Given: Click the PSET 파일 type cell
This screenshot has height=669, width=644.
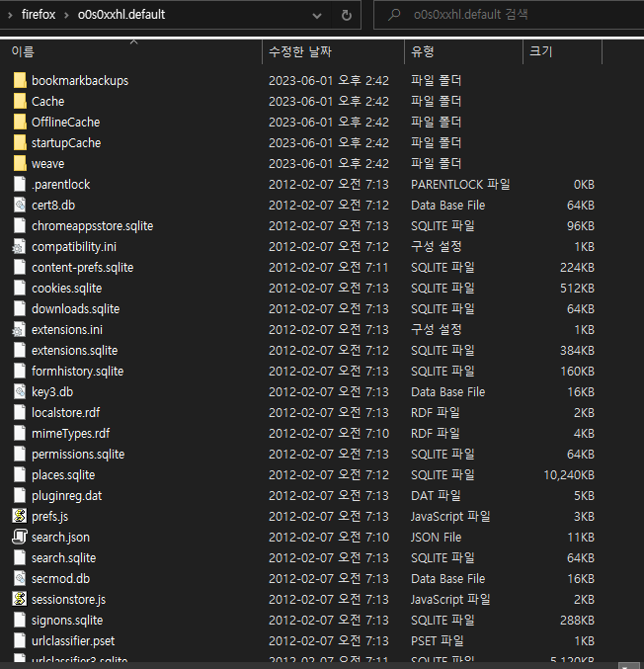Looking at the screenshot, I should tap(438, 641).
